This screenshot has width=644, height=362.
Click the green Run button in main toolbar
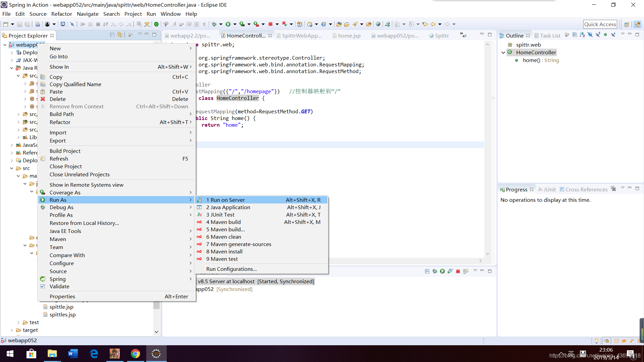click(x=228, y=24)
